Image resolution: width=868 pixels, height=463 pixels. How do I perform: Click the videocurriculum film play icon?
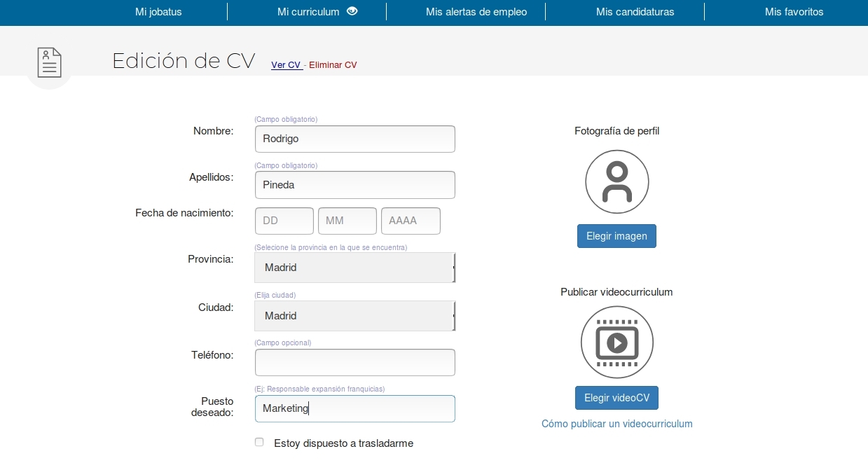click(x=616, y=343)
